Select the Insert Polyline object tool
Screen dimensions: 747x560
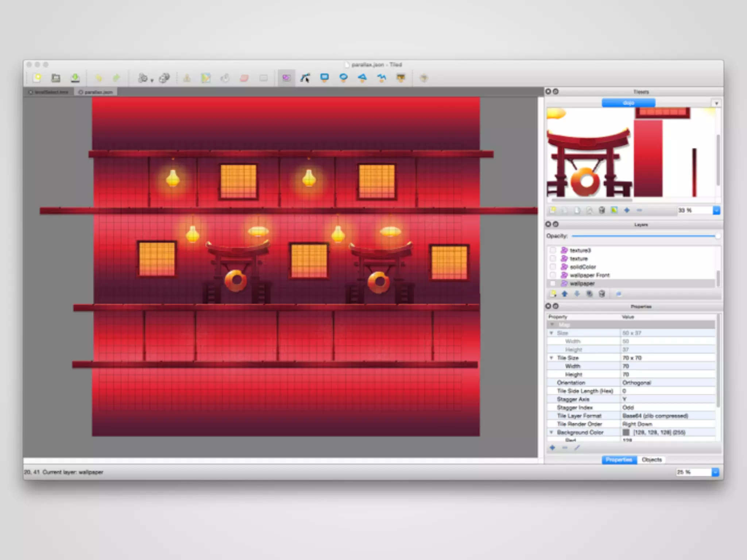(x=382, y=77)
